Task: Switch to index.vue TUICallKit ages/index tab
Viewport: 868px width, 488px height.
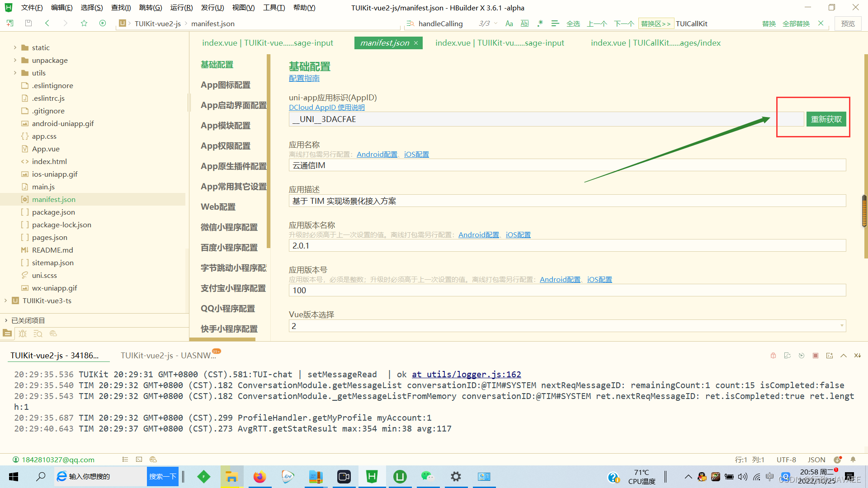Action: [656, 43]
